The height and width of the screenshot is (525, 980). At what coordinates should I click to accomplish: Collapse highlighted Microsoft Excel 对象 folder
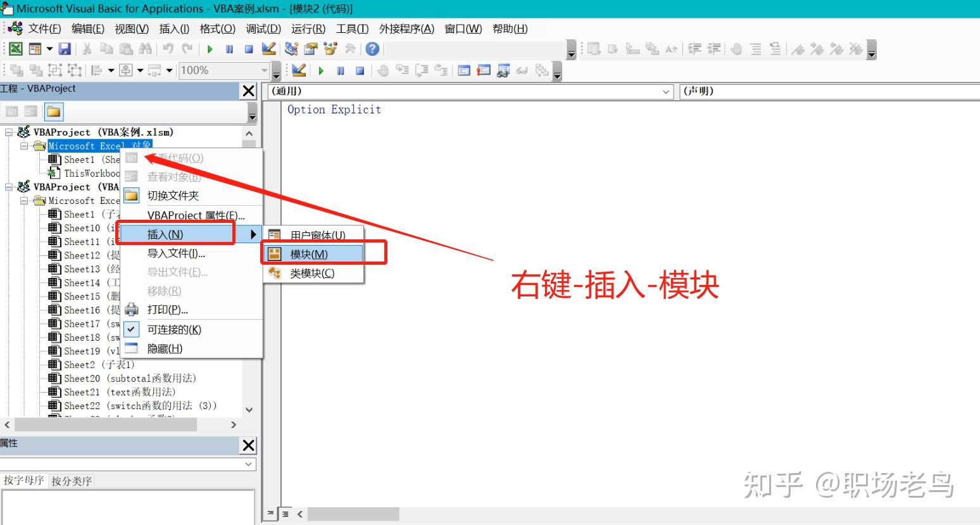click(x=24, y=146)
